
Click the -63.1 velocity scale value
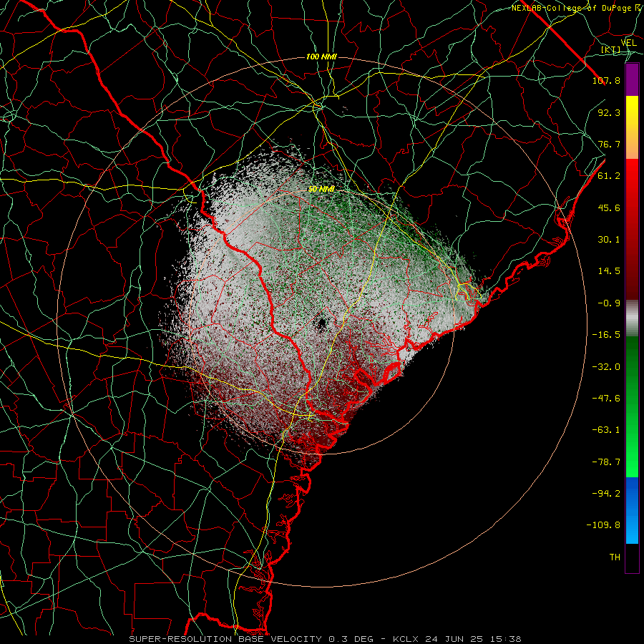606,430
